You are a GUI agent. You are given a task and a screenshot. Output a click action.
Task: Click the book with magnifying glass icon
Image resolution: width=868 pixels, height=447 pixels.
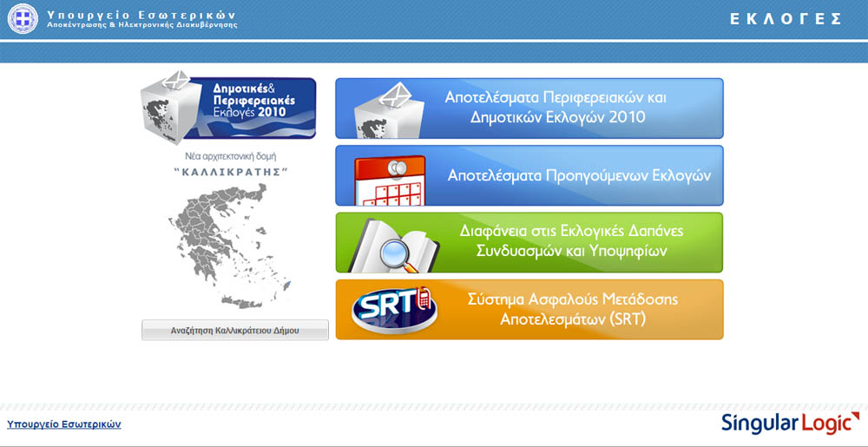[393, 245]
